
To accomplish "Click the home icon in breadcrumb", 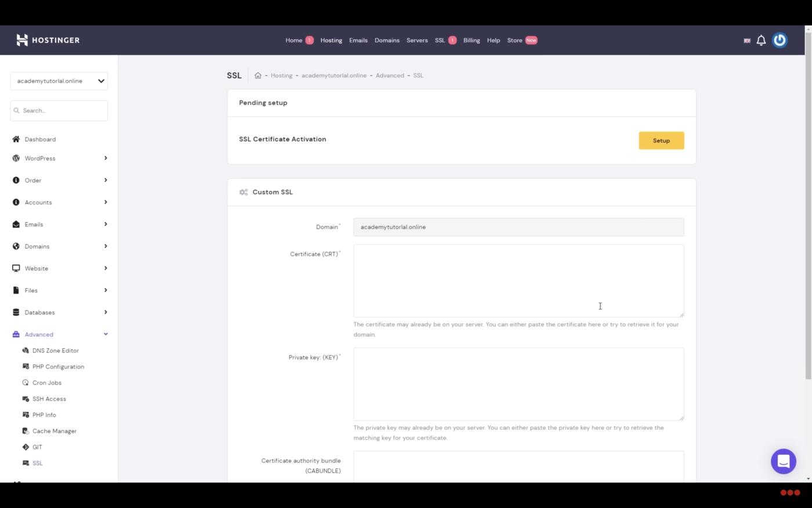I will coord(258,75).
